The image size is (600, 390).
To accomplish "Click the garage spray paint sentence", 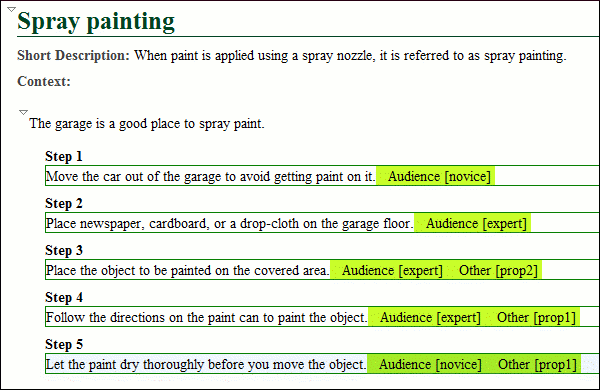I will (147, 124).
